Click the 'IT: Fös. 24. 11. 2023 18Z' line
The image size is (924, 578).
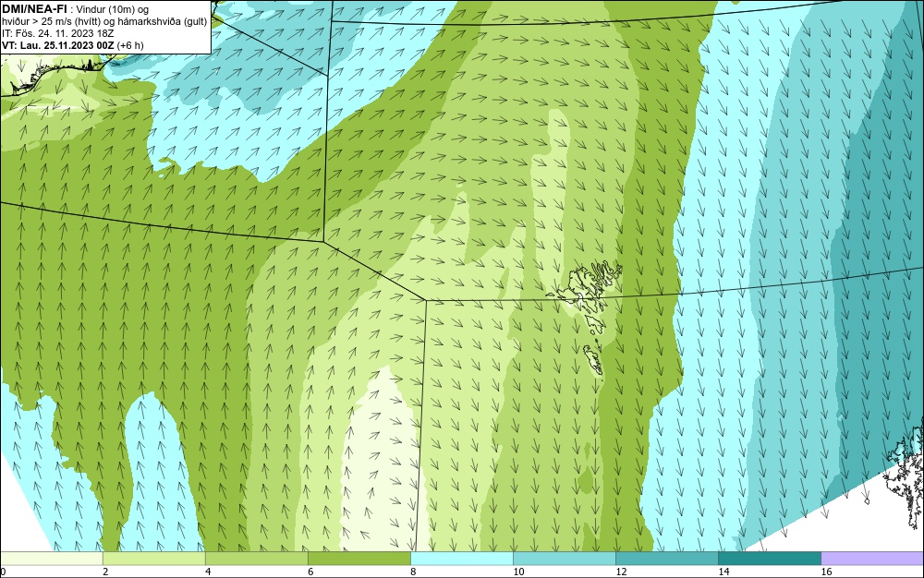(x=57, y=33)
